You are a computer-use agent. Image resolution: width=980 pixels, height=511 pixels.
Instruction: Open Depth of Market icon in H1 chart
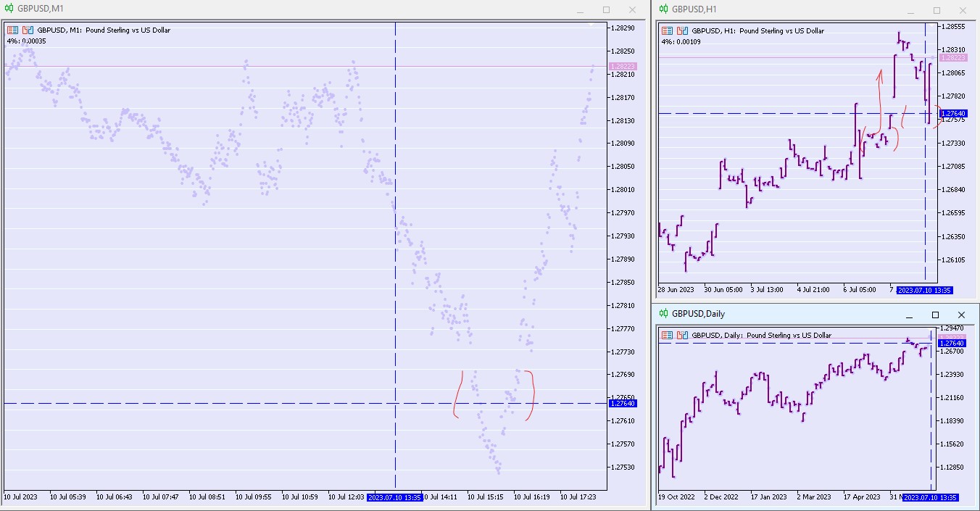coord(681,31)
